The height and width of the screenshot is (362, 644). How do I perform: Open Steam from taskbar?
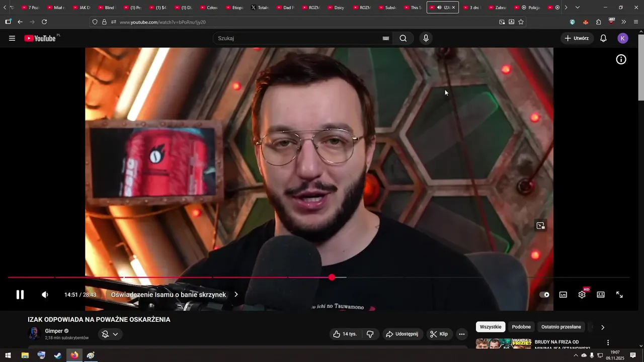pyautogui.click(x=58, y=355)
